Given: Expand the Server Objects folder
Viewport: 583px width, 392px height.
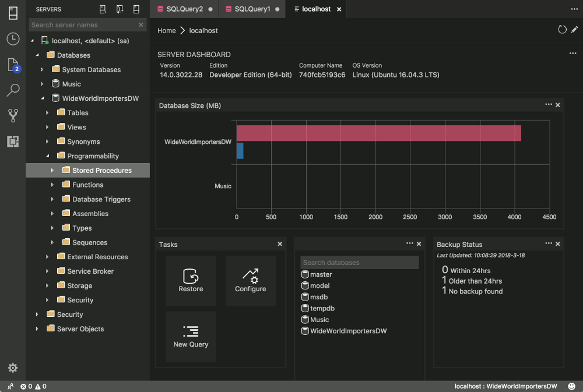Looking at the screenshot, I should [x=37, y=329].
